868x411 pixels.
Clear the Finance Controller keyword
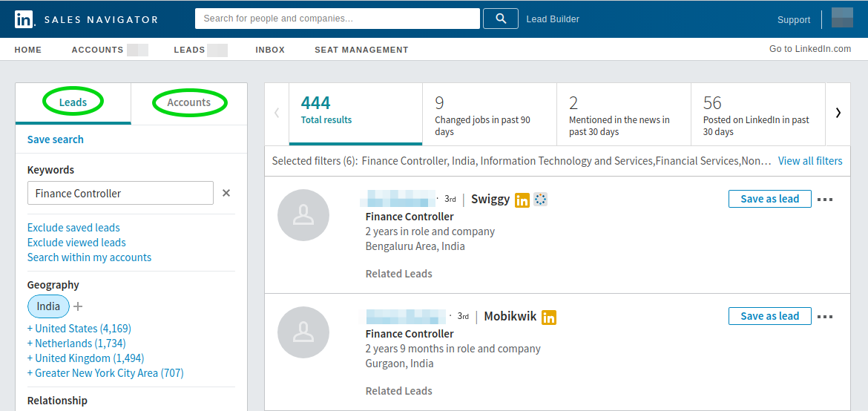click(226, 193)
